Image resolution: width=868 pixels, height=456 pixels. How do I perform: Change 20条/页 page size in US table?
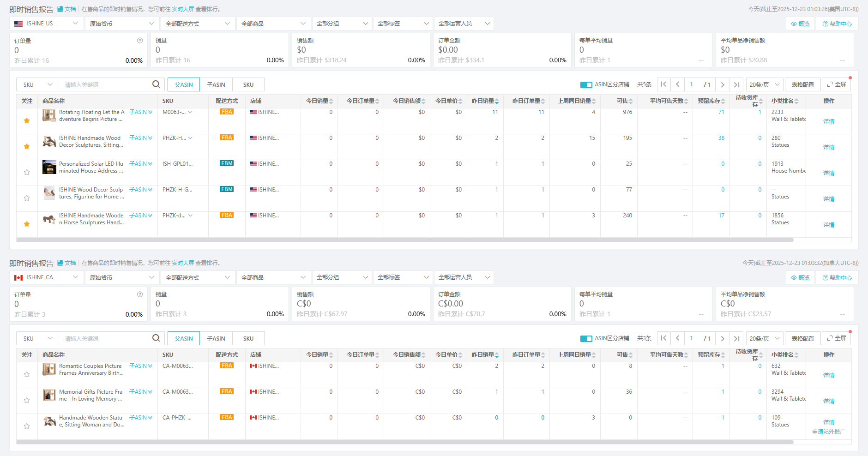pyautogui.click(x=765, y=84)
